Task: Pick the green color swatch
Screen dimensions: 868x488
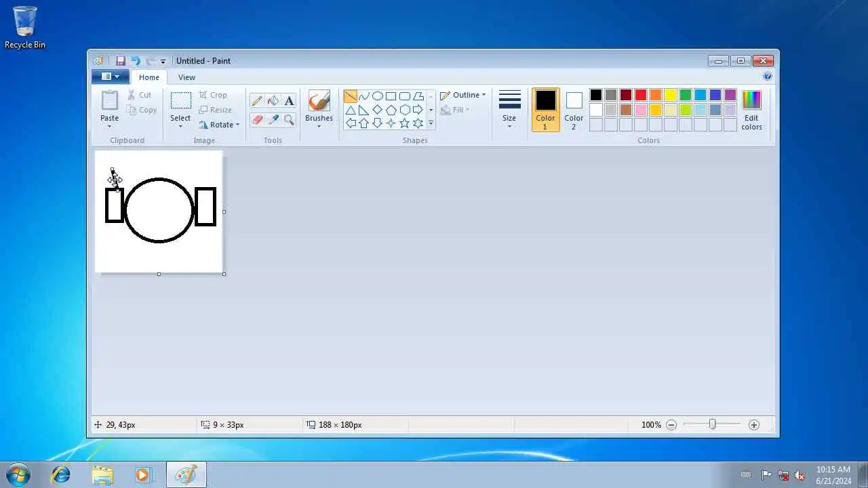Action: 686,95
